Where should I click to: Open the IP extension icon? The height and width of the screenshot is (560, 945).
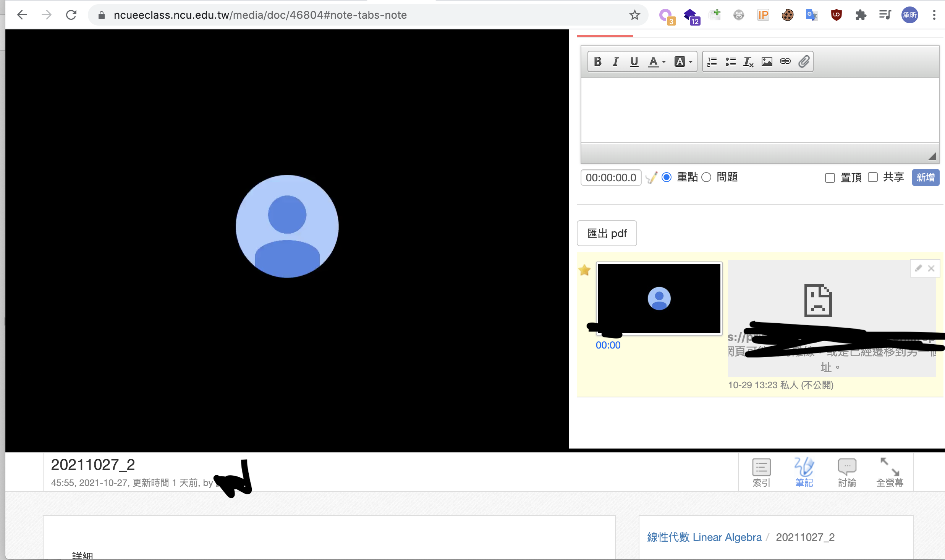[x=763, y=15]
